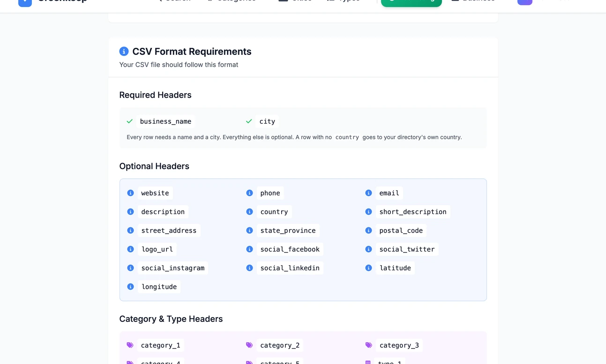Click the info icon beside state_province
The width and height of the screenshot is (606, 364).
pos(249,230)
